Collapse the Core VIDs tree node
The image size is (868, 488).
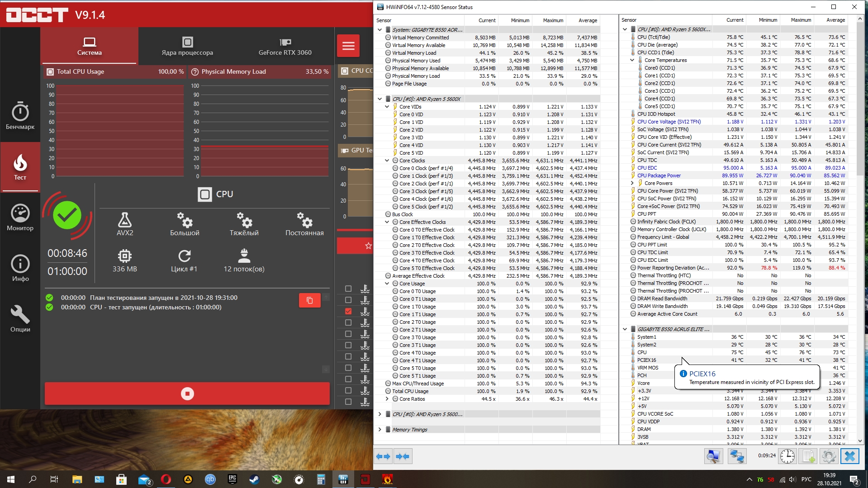[x=387, y=107]
